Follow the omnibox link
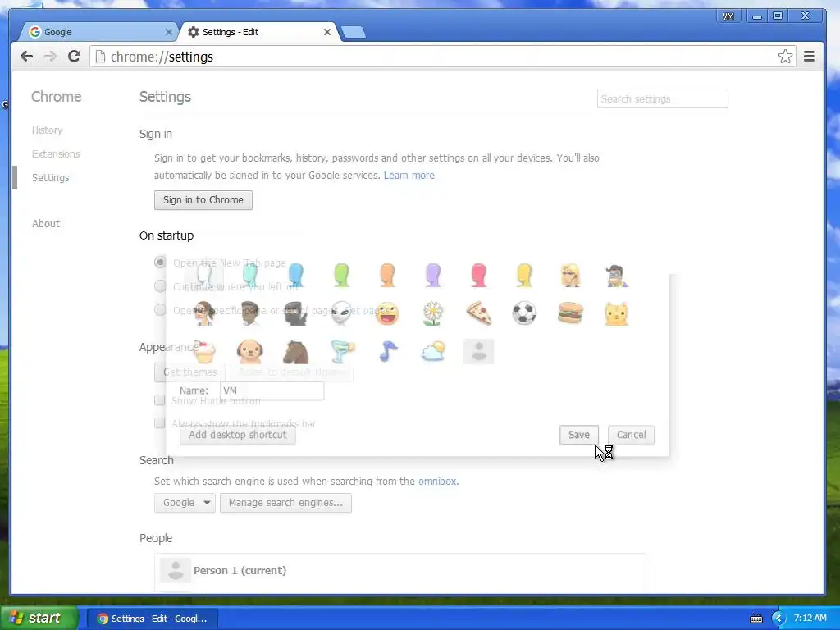This screenshot has width=840, height=630. click(x=437, y=481)
